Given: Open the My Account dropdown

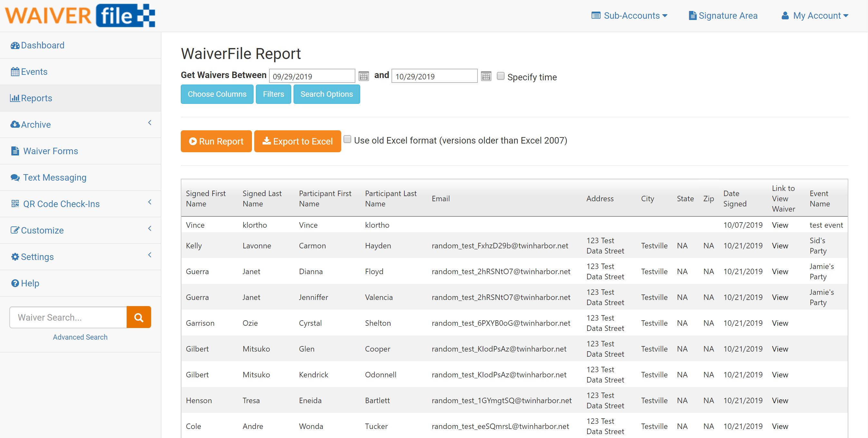Looking at the screenshot, I should (x=815, y=16).
